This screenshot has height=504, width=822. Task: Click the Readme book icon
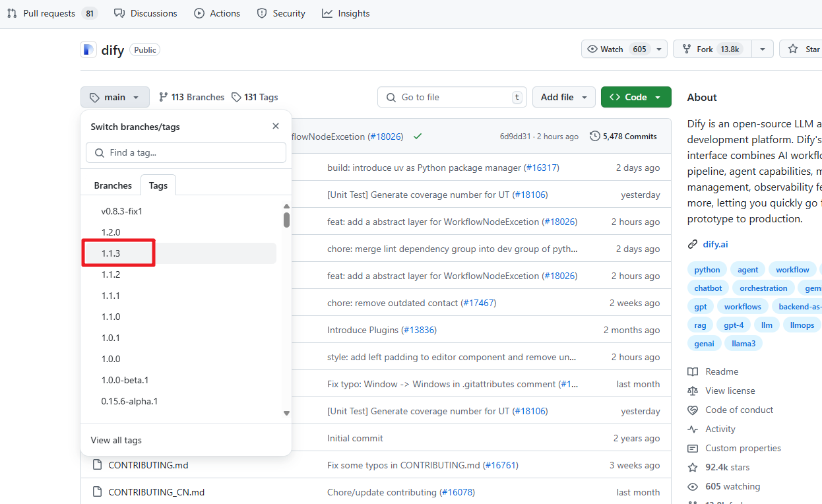[693, 372]
